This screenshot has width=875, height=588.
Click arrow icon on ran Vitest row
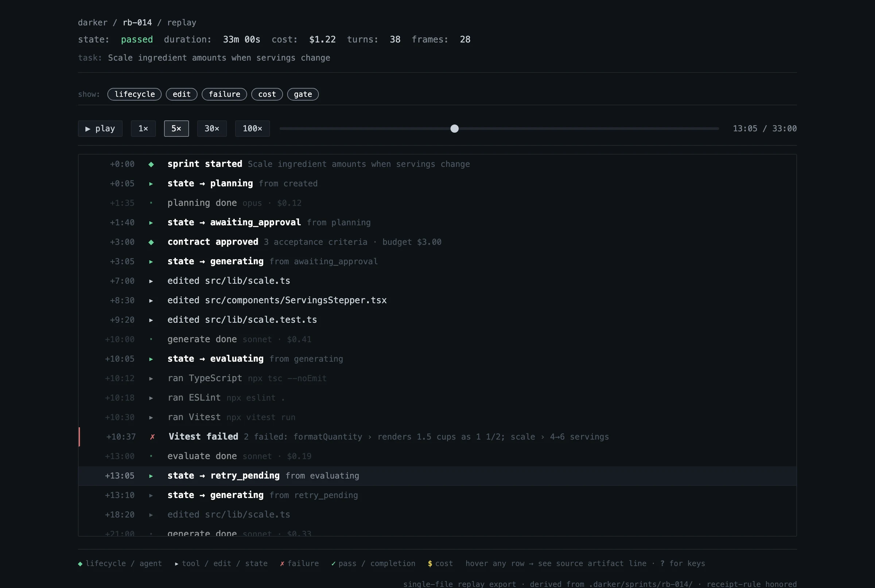(x=151, y=418)
